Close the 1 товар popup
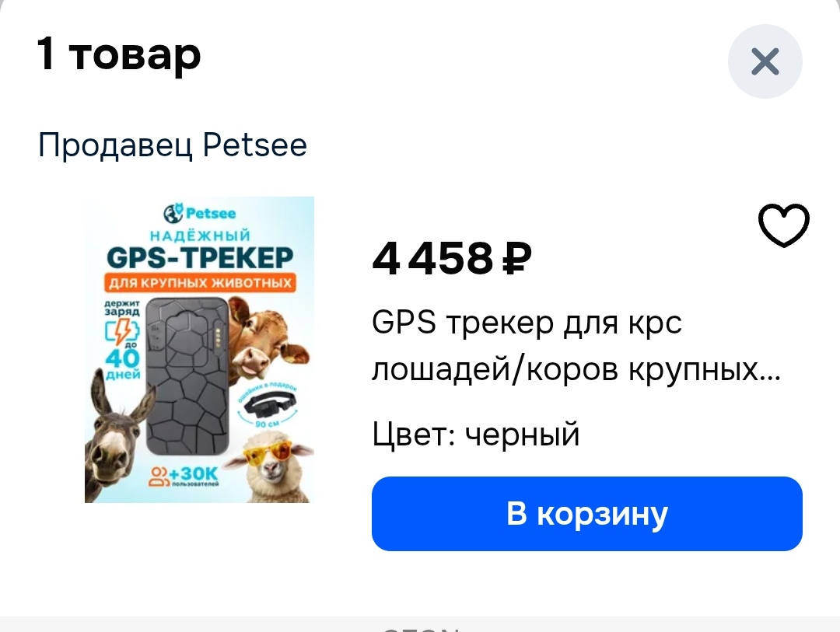This screenshot has width=840, height=632. pos(765,61)
